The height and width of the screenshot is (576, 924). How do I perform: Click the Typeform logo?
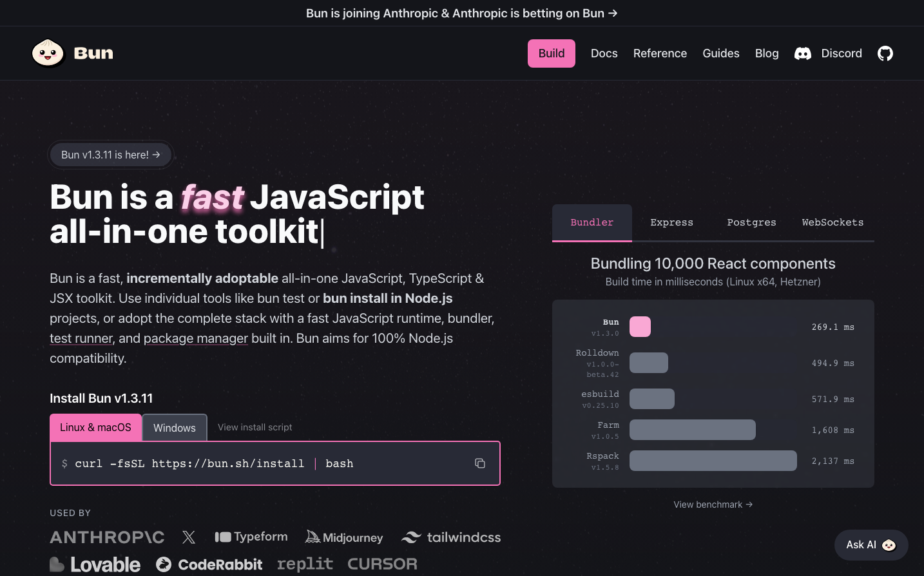251,537
